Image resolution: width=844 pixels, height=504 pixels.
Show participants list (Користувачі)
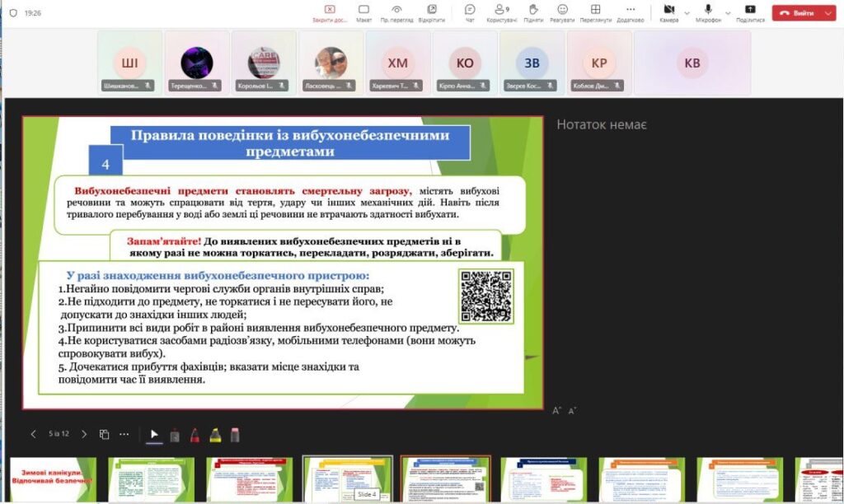pos(501,12)
